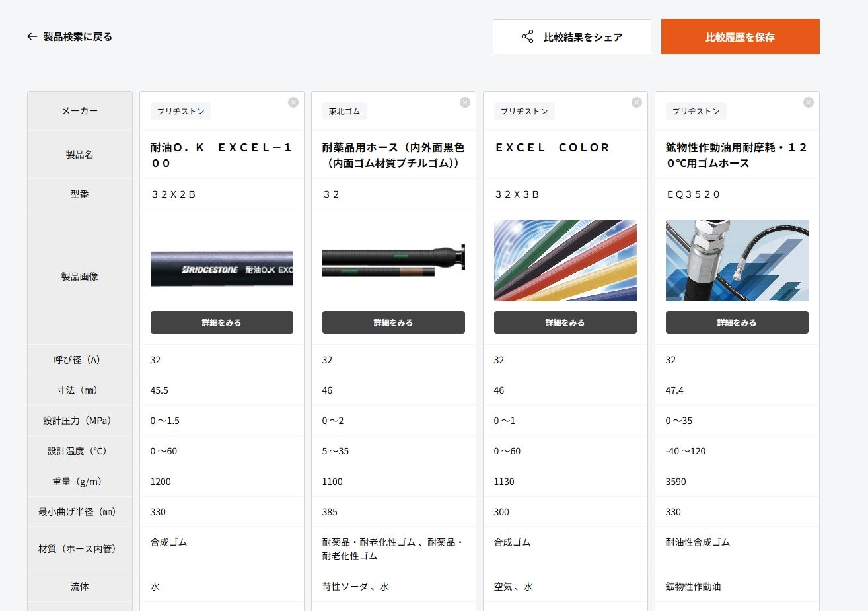Click the 耐薬品用ホース black hose image

pos(394,260)
